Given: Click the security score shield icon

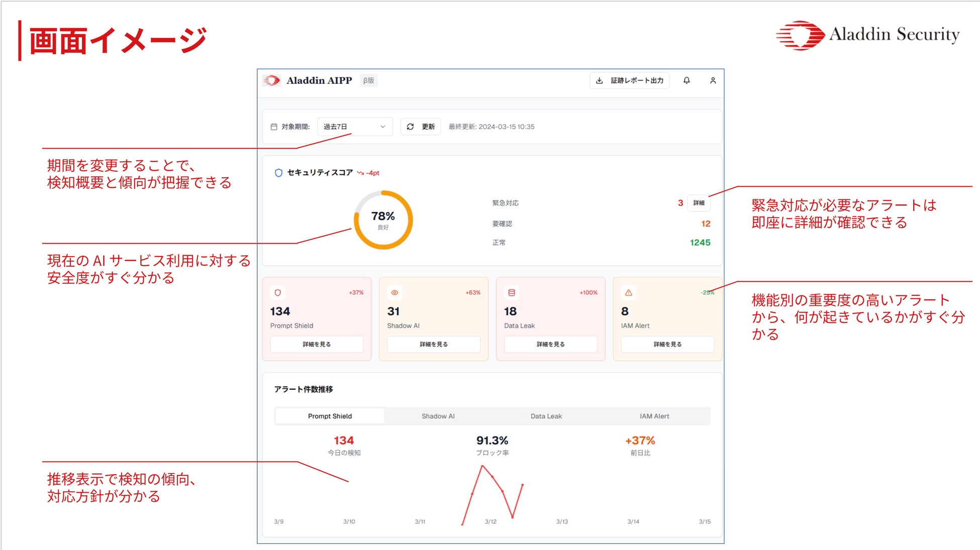Looking at the screenshot, I should click(x=278, y=173).
